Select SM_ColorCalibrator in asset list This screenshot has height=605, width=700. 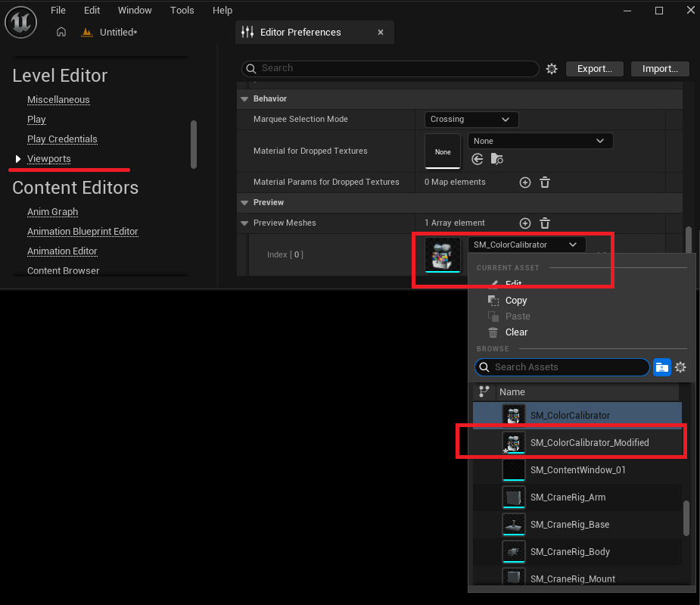577,415
